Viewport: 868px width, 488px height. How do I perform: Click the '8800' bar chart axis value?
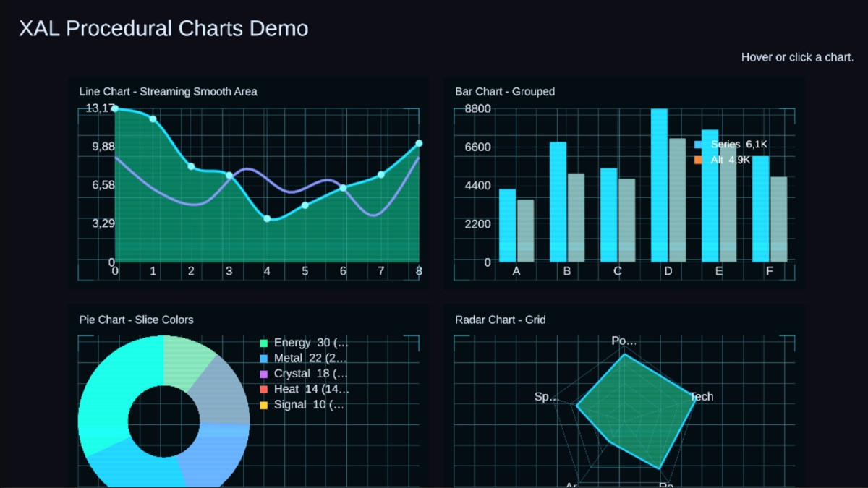tap(477, 108)
